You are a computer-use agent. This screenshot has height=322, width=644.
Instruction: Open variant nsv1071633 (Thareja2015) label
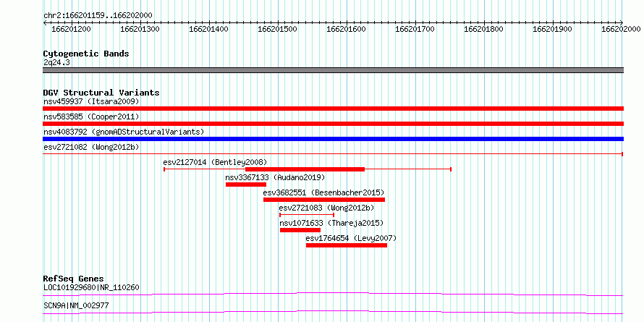coord(331,223)
